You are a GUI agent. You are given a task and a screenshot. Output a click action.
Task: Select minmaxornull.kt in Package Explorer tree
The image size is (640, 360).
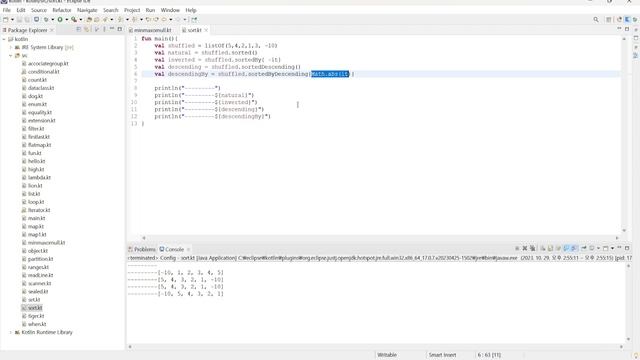coord(47,242)
